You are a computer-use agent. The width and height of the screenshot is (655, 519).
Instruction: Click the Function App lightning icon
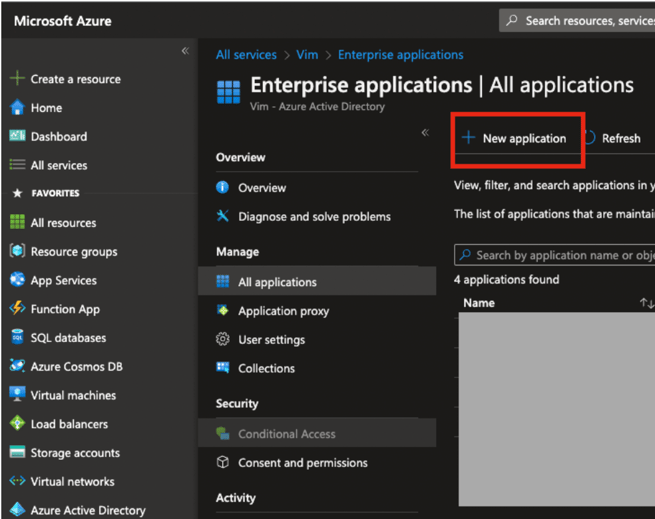click(17, 310)
